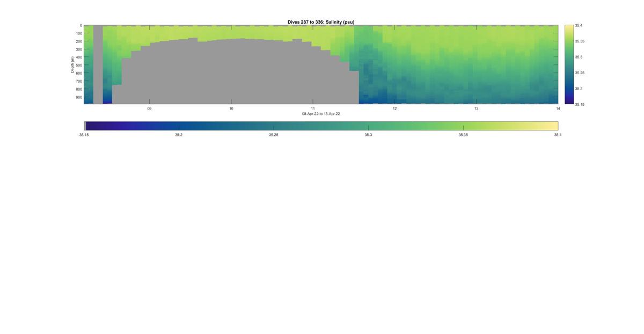Click the depth tick label "500"
This screenshot has width=644, height=334.
[78, 65]
